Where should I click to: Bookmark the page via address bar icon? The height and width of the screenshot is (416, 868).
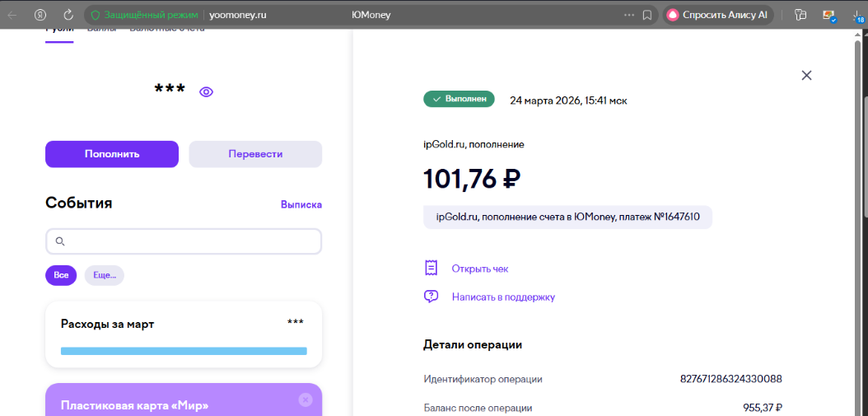(647, 15)
